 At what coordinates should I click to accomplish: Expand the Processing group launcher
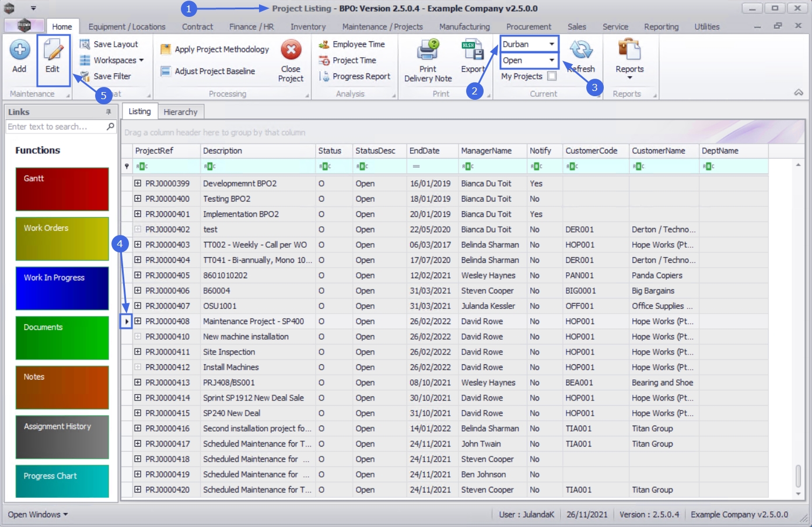[307, 96]
